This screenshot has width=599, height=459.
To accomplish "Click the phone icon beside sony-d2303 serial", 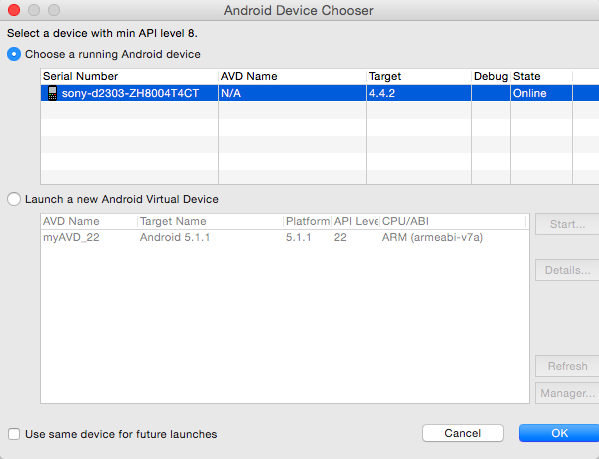I will [x=52, y=93].
